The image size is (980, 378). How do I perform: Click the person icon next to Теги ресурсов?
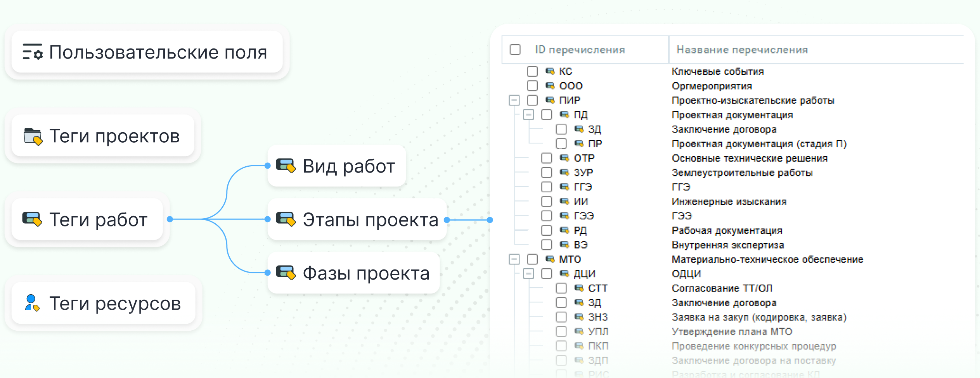tap(31, 304)
